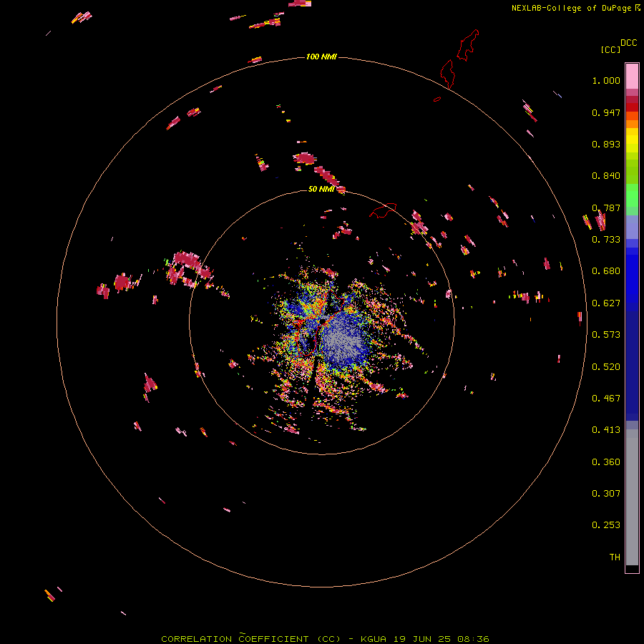Image resolution: width=644 pixels, height=644 pixels.
Task: Pick the dark navy color bar segment
Action: pos(632,366)
